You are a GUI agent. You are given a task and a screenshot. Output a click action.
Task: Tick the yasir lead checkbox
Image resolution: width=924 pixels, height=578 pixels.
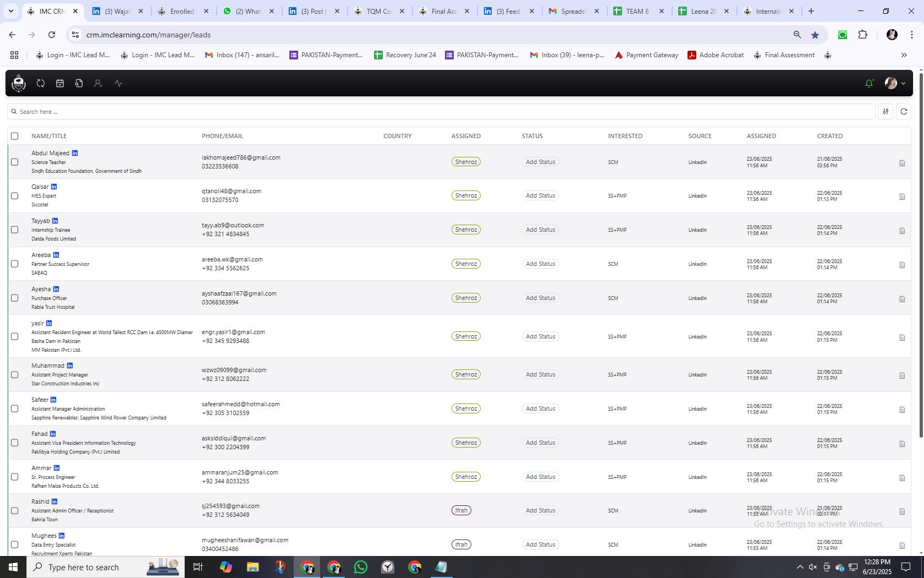click(15, 336)
